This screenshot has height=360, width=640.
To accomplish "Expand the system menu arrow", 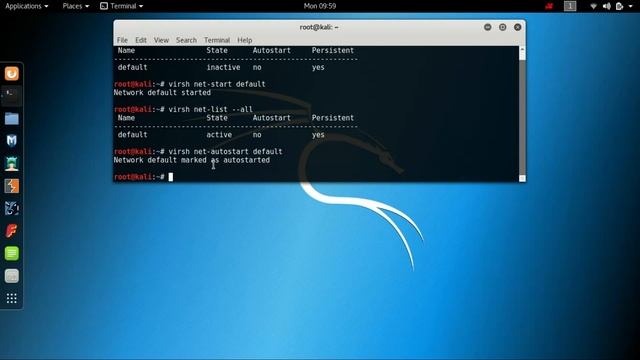I will (x=631, y=6).
